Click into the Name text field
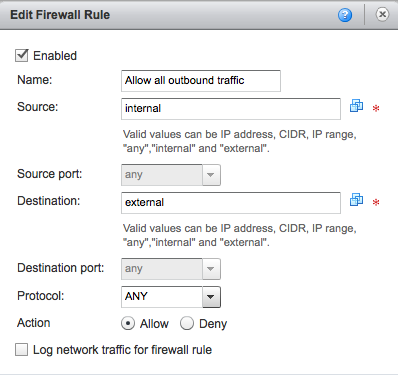The width and height of the screenshot is (398, 375). pos(201,81)
